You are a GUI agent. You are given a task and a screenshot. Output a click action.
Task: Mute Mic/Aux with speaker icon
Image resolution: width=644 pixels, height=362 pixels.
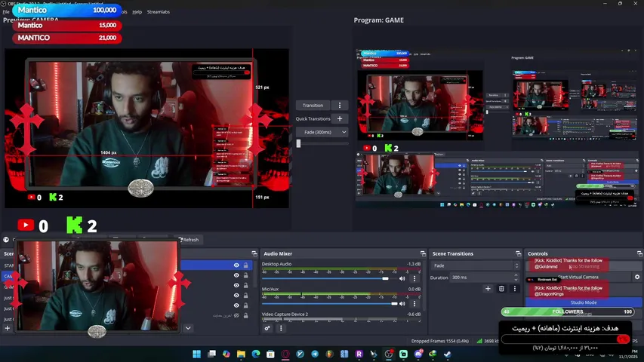coord(402,304)
